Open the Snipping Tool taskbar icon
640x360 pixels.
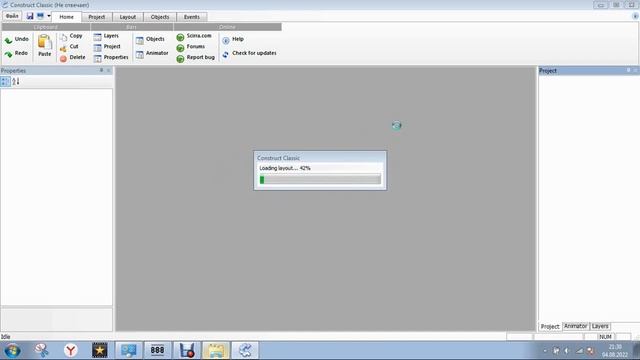click(x=42, y=350)
